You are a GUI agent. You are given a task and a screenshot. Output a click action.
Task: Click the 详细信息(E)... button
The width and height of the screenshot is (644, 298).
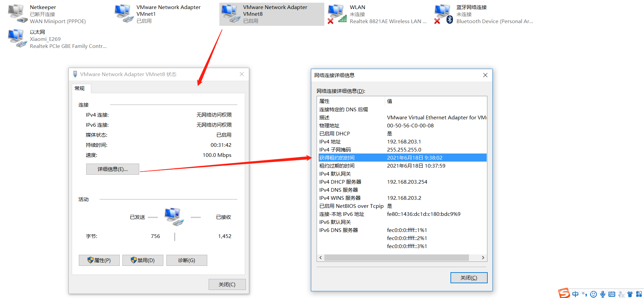pos(113,169)
